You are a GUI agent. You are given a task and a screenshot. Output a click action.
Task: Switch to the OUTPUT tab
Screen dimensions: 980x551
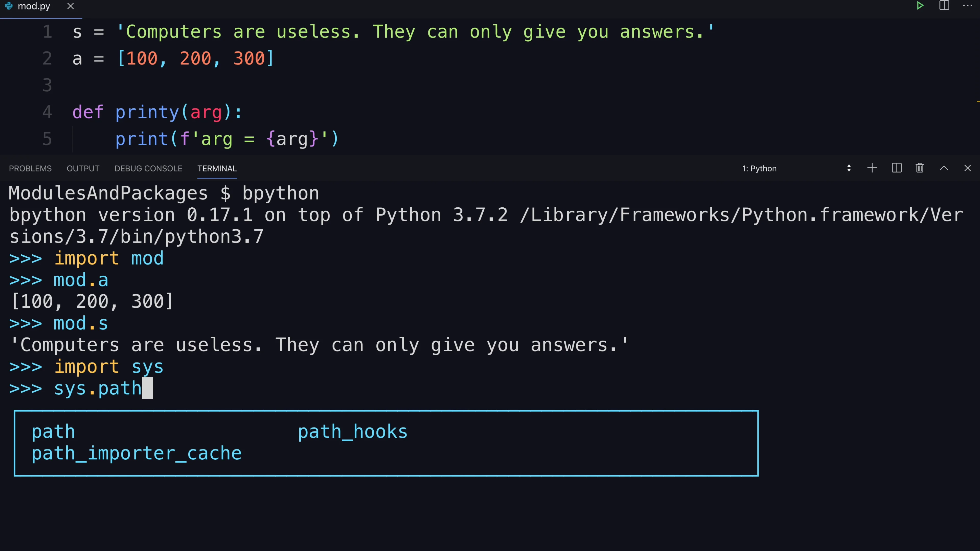coord(83,168)
